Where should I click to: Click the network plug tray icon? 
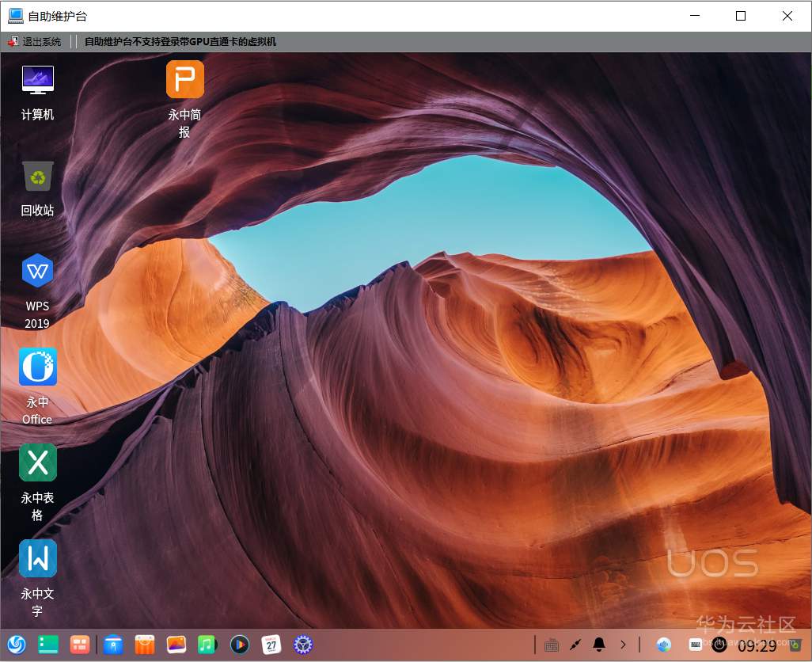click(575, 645)
